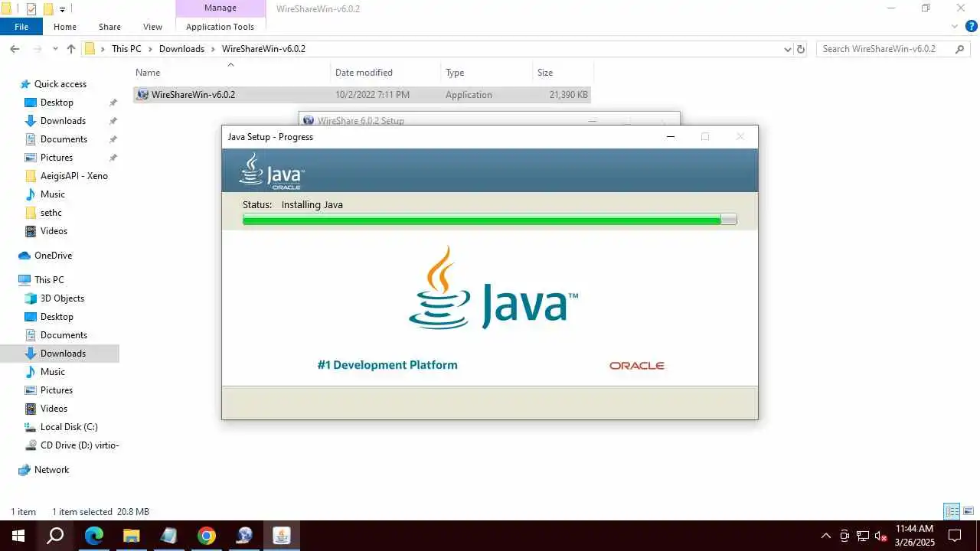Select the Java installer taskbar icon
This screenshot has width=980, height=551.
(x=282, y=536)
